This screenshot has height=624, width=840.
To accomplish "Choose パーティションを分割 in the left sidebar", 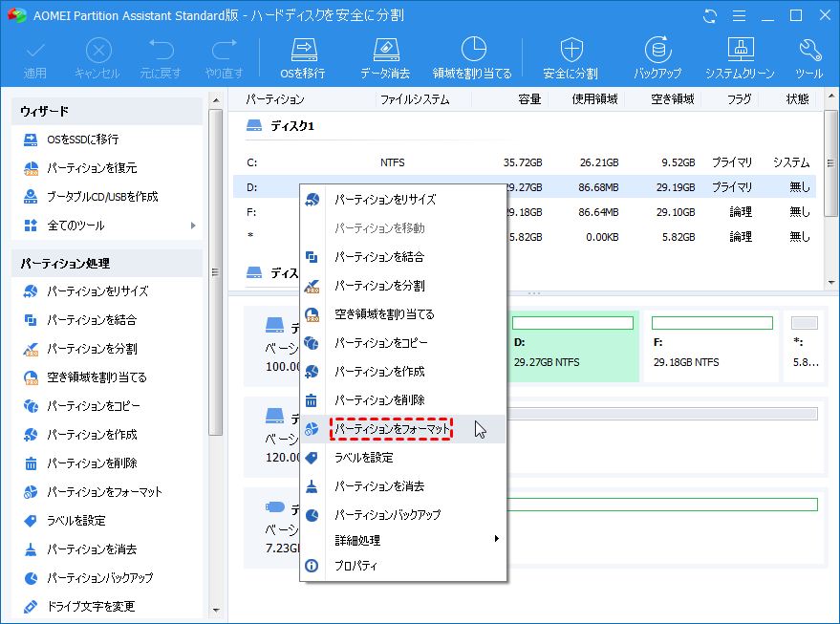I will pos(107,349).
